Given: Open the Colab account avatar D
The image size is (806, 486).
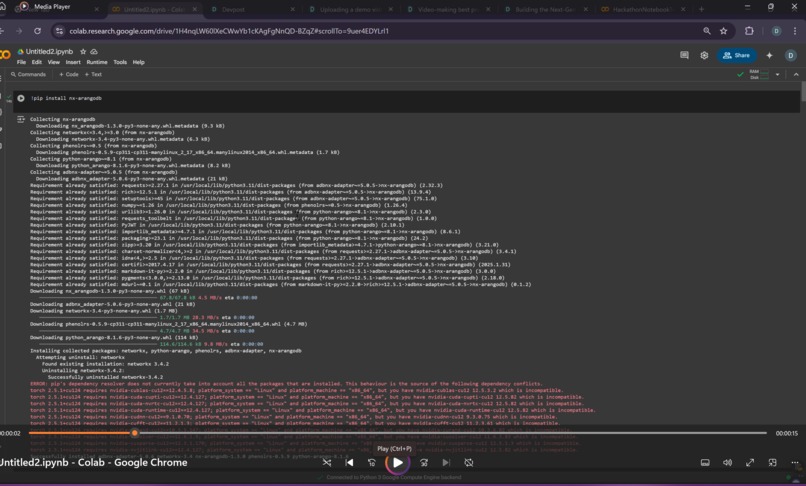Looking at the screenshot, I should (x=791, y=55).
